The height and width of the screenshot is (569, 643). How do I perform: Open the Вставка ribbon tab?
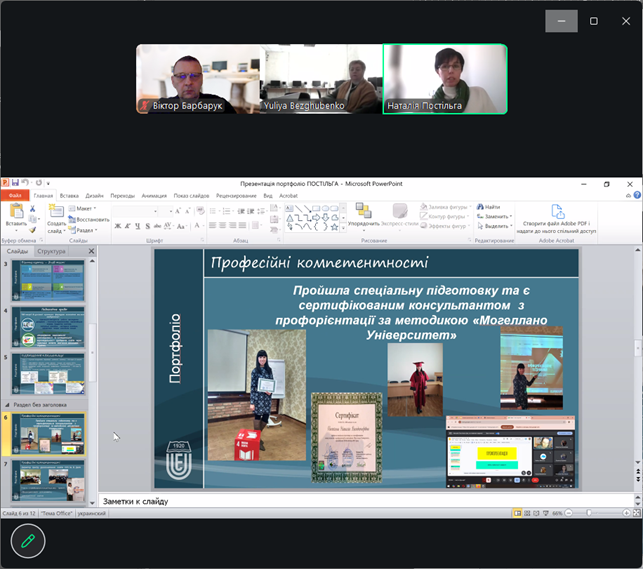[69, 196]
